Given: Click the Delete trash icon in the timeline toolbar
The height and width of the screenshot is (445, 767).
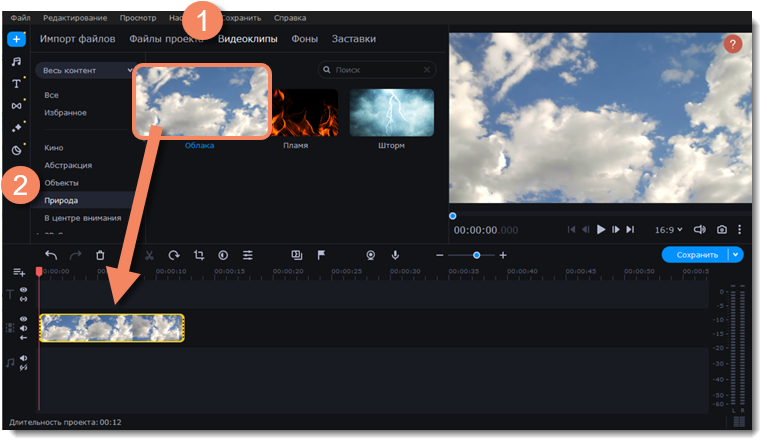Looking at the screenshot, I should (x=100, y=255).
